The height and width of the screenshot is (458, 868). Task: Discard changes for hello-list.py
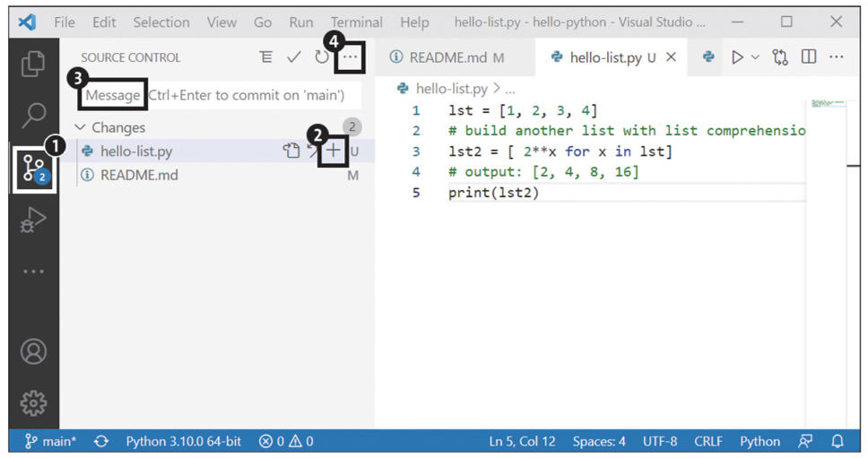(313, 151)
